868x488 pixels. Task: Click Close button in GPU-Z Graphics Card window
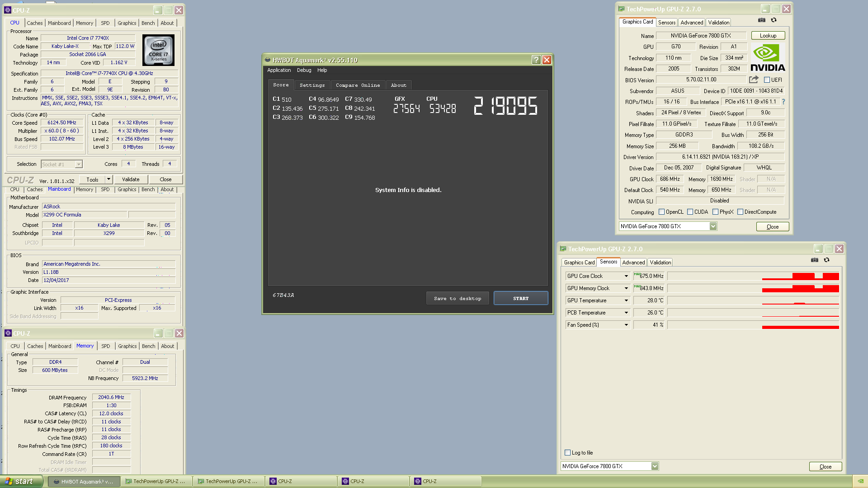(773, 227)
